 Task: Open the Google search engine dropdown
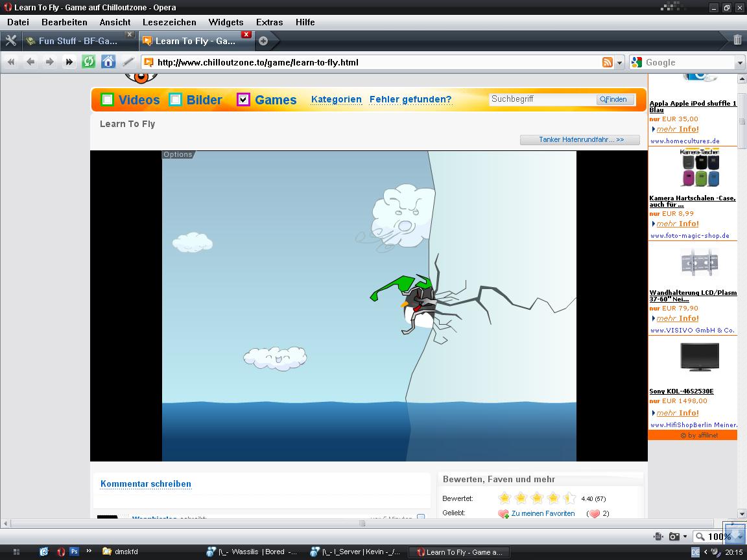tap(740, 62)
